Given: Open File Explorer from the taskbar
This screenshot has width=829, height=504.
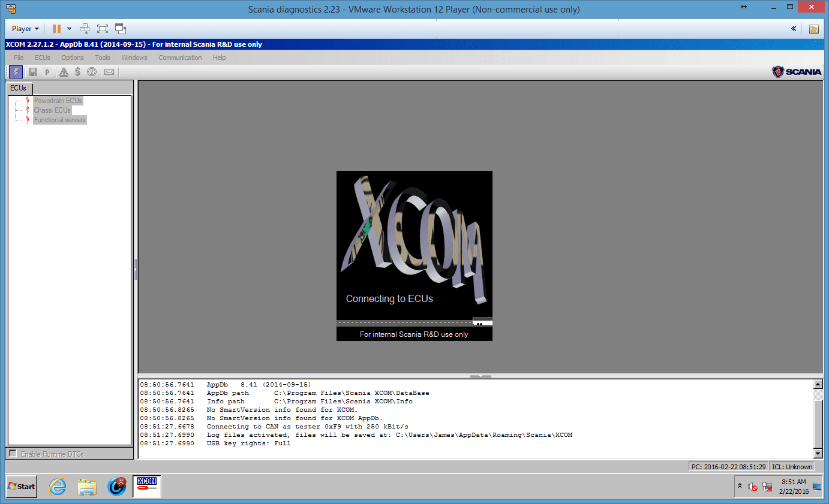Looking at the screenshot, I should pos(88,487).
